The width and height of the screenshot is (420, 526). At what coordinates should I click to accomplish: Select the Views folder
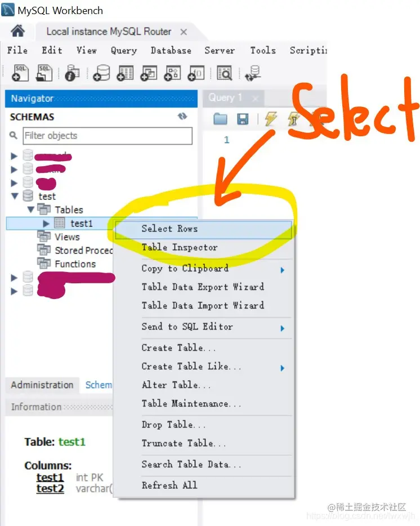pos(67,237)
